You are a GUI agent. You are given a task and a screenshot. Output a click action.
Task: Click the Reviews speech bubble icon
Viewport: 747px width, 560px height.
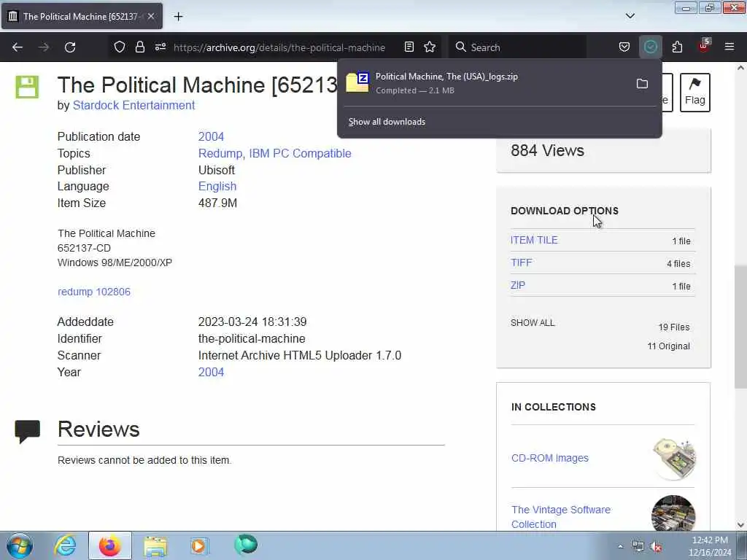pos(27,431)
